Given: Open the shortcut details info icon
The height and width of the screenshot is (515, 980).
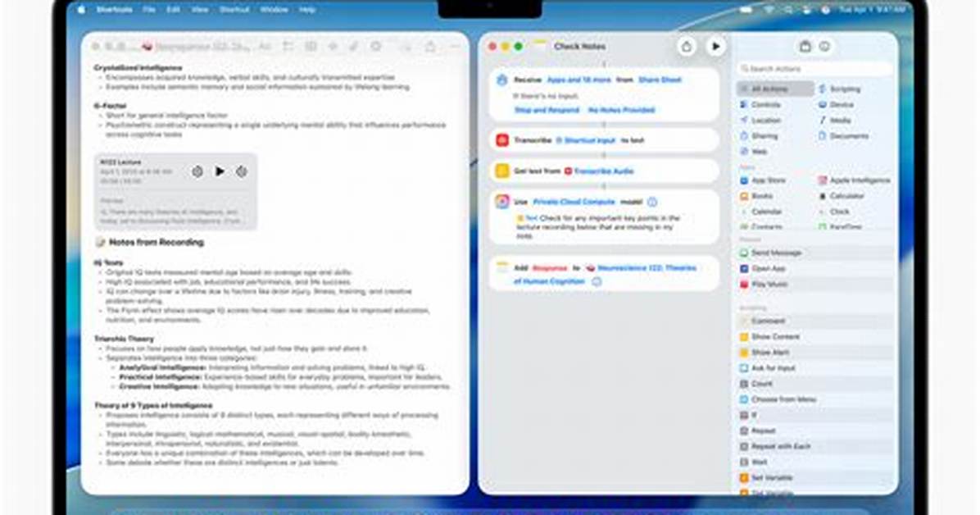Looking at the screenshot, I should coord(824,46).
